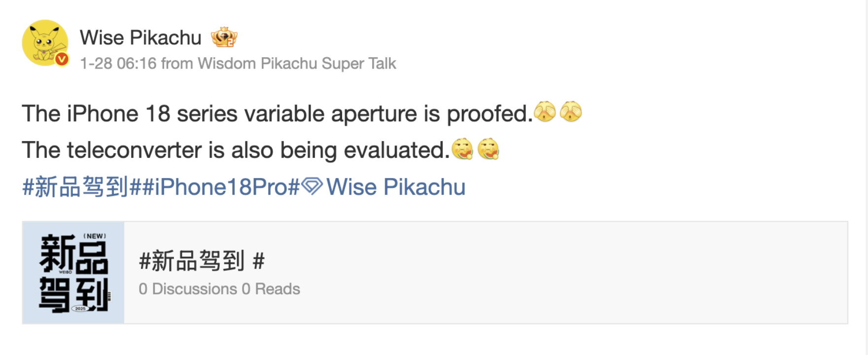Viewport: 868px width, 355px height.
Task: Click the orange verified V badge
Action: [x=62, y=59]
